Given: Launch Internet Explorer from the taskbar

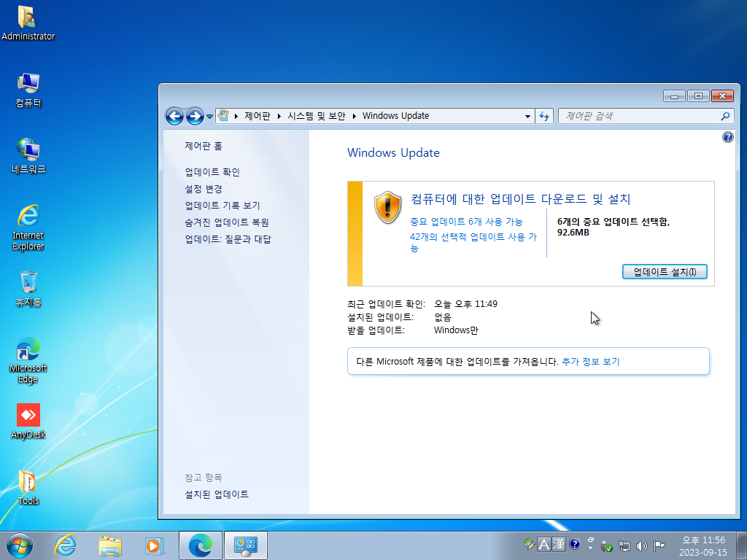Looking at the screenshot, I should tap(65, 545).
